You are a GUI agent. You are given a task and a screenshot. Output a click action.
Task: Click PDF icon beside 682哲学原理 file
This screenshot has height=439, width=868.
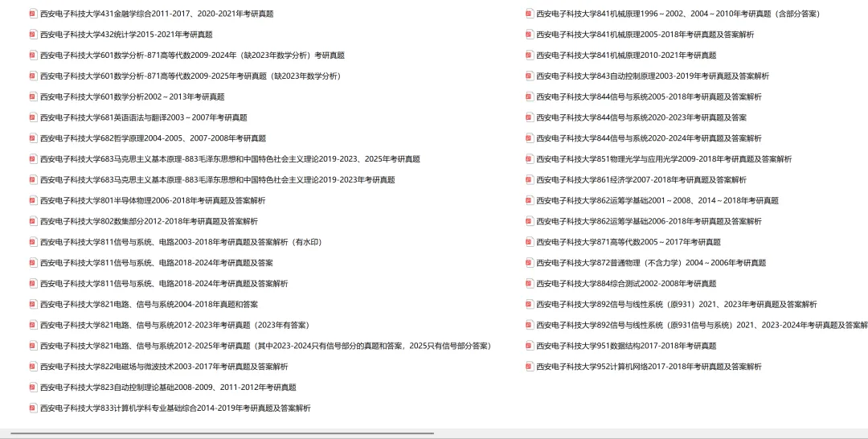(33, 137)
